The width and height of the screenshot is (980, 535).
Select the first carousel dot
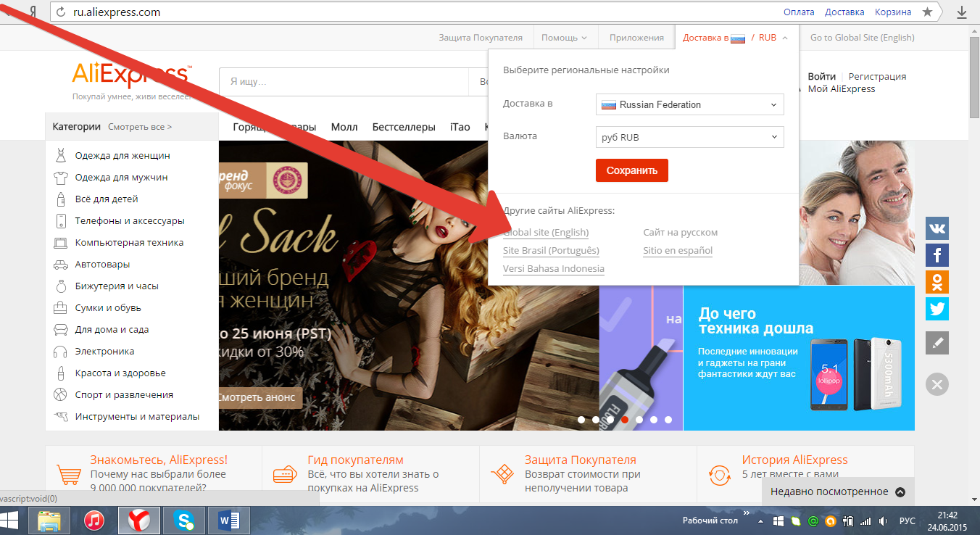tap(581, 420)
